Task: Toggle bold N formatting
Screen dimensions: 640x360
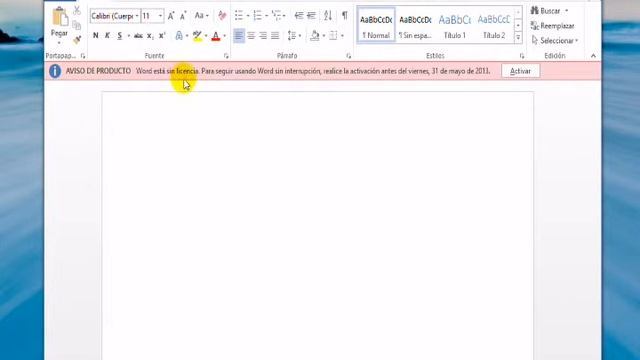Action: 96,36
